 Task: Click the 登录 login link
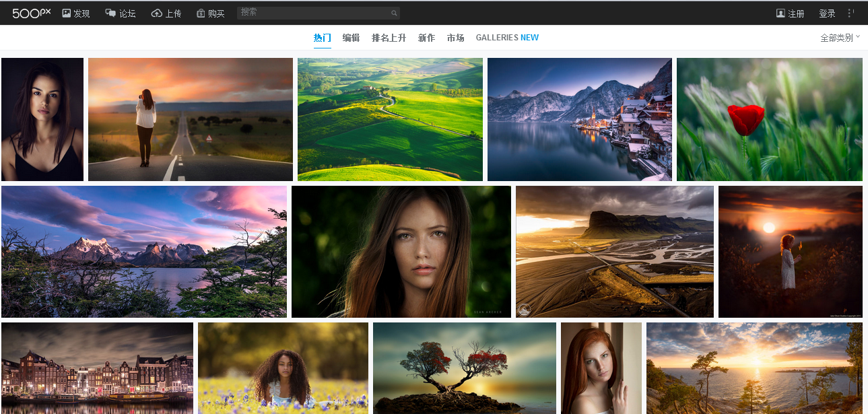827,13
